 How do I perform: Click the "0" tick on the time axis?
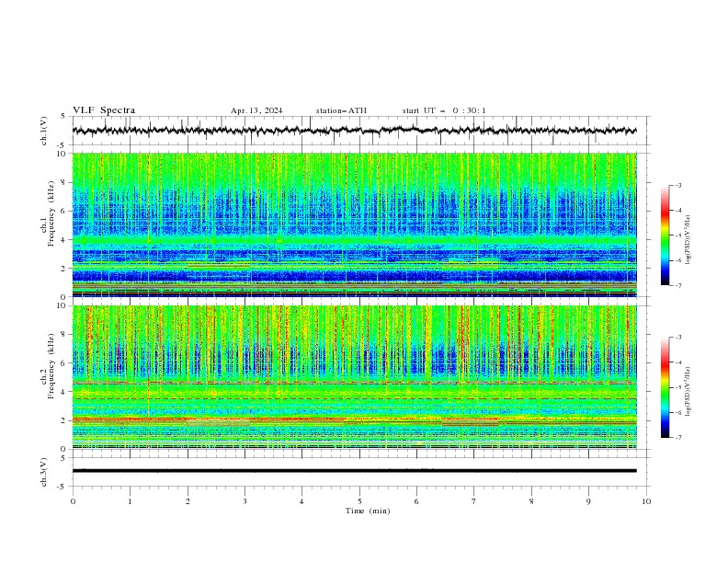click(x=73, y=501)
